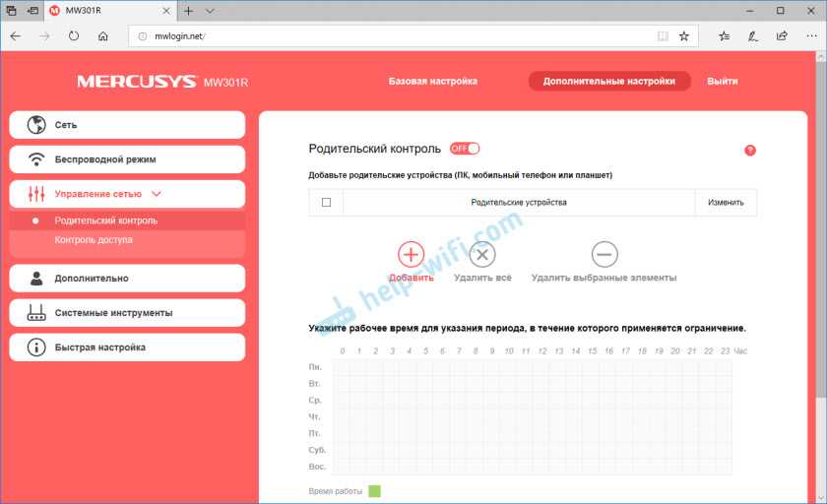Collapse the Управление сетью section chevron
Viewport: 827px width, 504px height.
click(x=157, y=194)
